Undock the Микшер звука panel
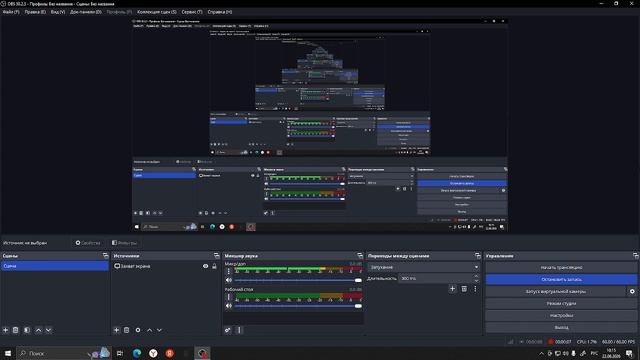The image size is (640, 360). 360,256
